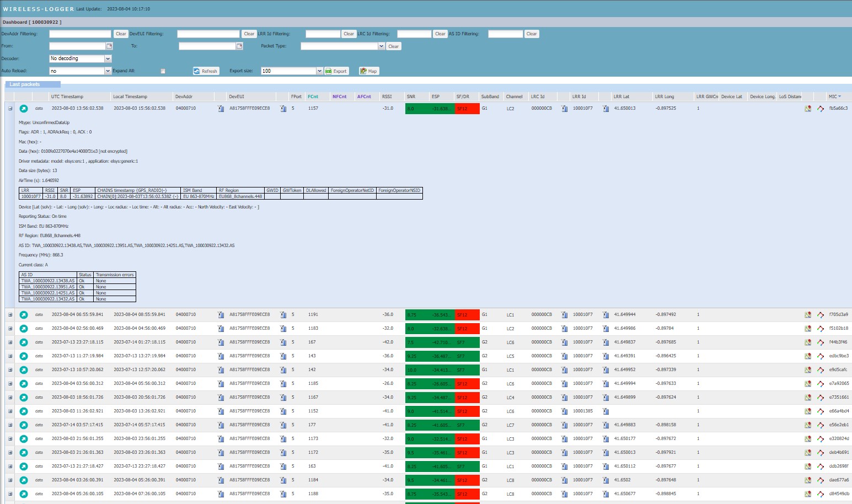Select the Last packets tab
The image size is (852, 504).
coord(33,84)
